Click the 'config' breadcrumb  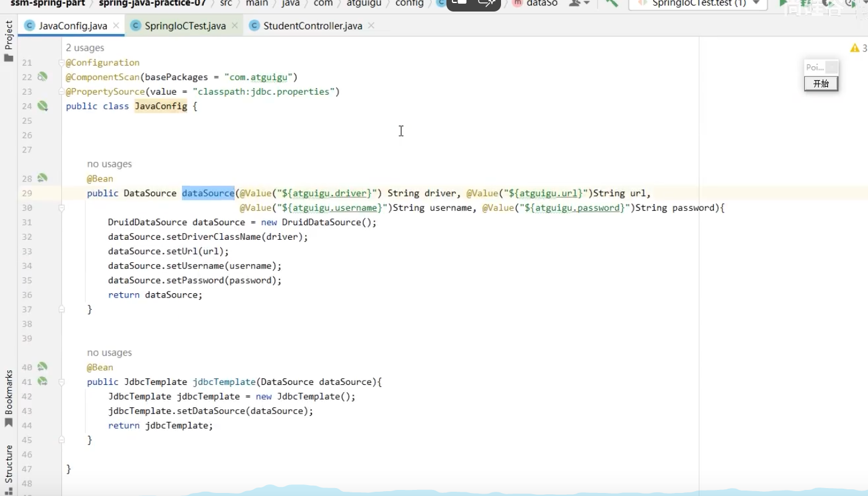coord(409,3)
